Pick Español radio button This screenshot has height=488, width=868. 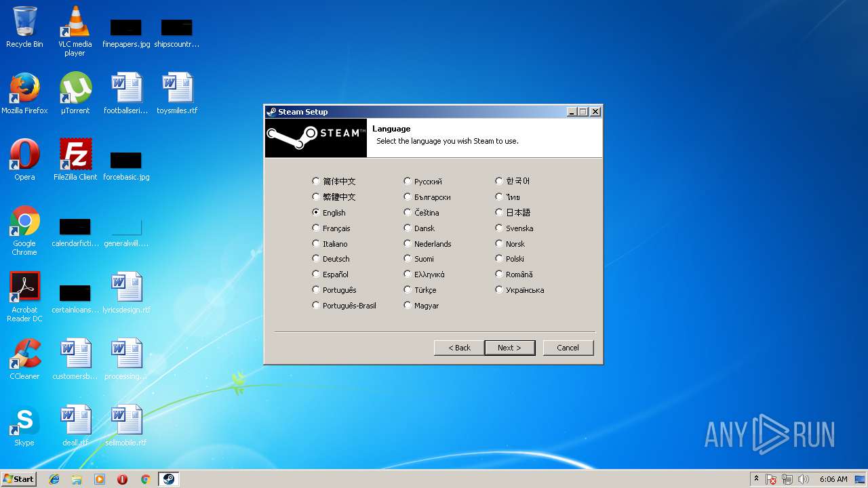(330, 274)
